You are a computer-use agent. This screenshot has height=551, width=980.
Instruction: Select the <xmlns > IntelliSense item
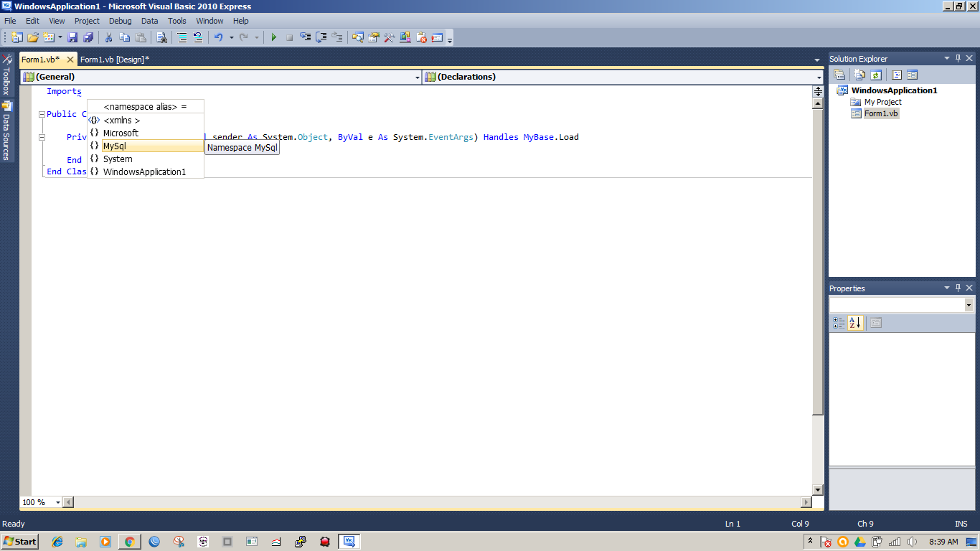[146, 121]
